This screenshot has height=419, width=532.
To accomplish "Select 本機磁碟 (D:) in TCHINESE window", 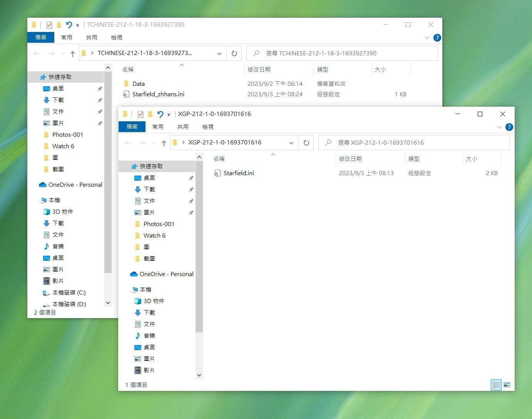I will click(x=69, y=304).
